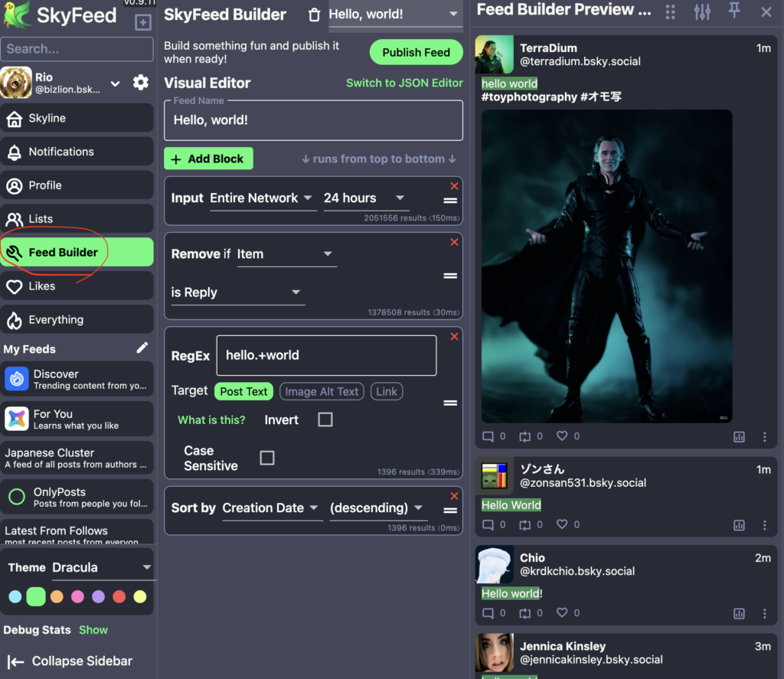Grab the Input block reorder handle
Viewport: 784px width, 679px height.
pos(450,201)
